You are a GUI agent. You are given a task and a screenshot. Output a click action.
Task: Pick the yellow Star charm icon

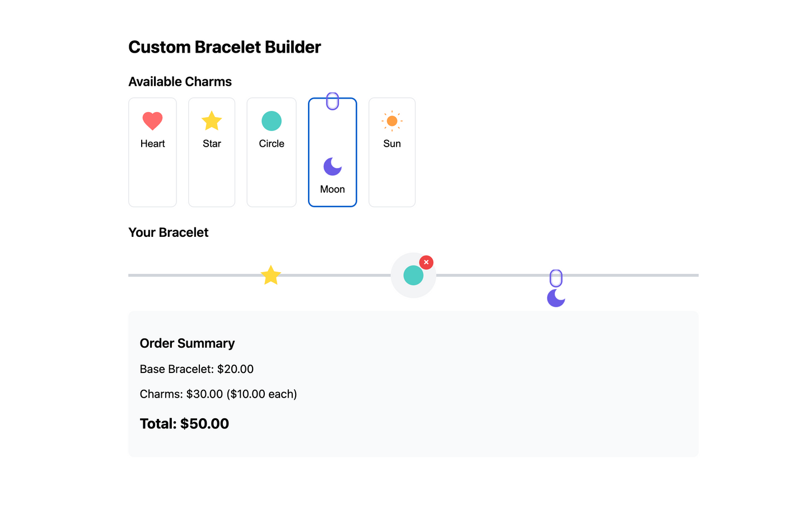212,121
